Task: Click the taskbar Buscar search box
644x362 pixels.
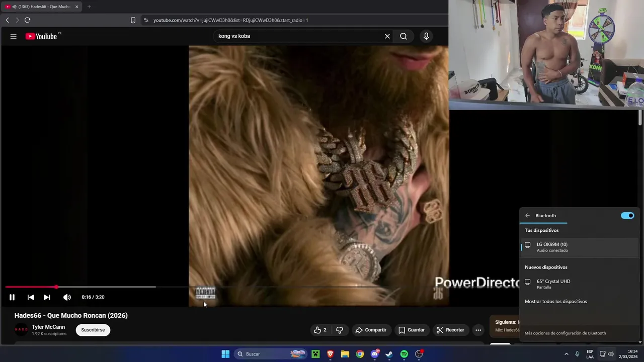Action: tap(271, 354)
